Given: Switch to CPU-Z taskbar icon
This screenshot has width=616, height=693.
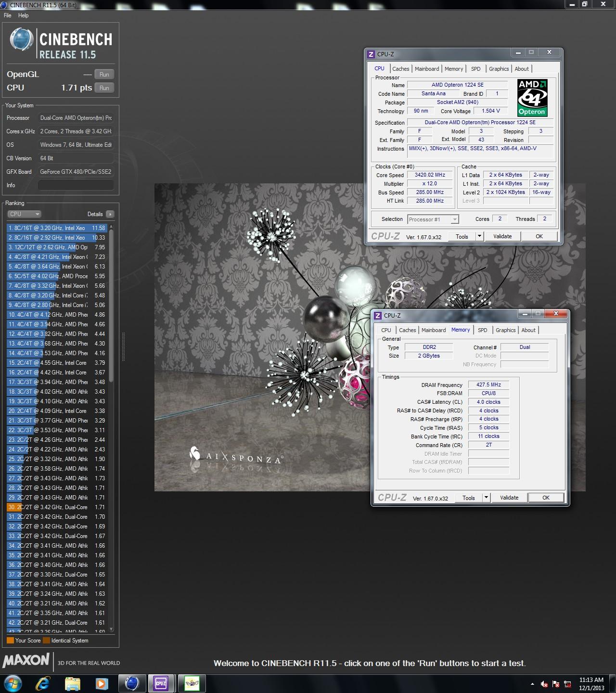Looking at the screenshot, I should pos(161,683).
